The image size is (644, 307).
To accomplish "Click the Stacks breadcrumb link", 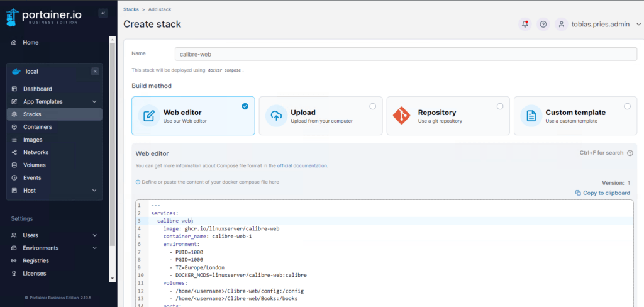I will pos(131,9).
